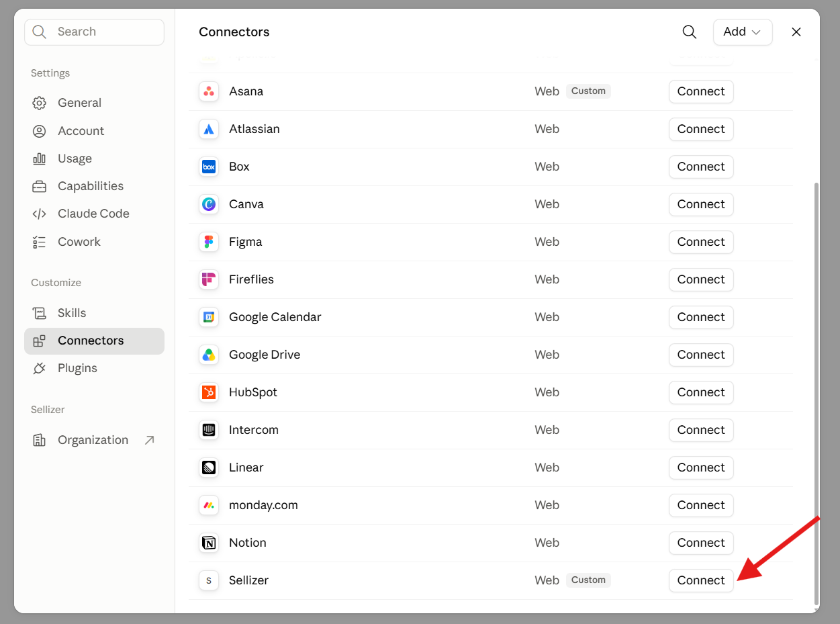Click the Box connector icon
Screen dimensions: 840x624
coord(209,167)
